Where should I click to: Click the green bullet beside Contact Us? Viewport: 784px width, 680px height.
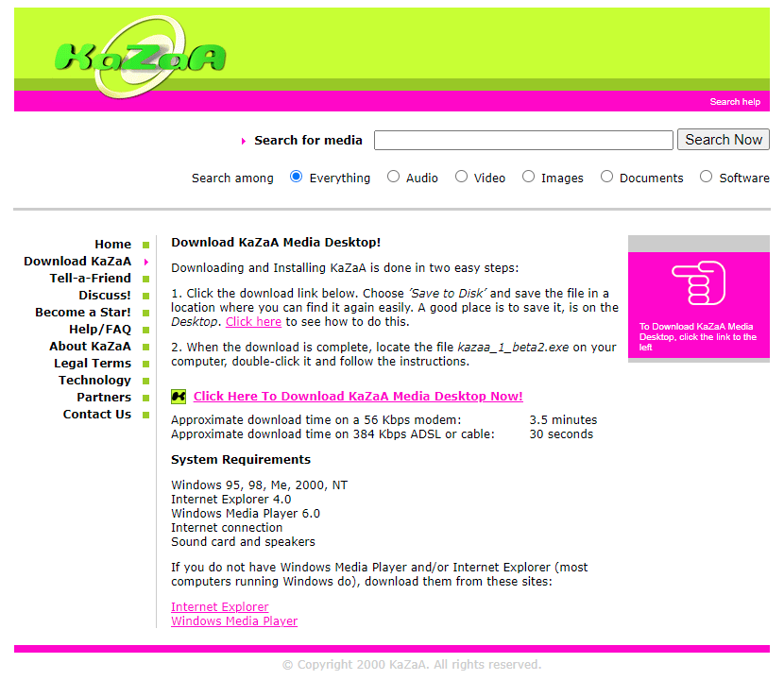pos(146,415)
